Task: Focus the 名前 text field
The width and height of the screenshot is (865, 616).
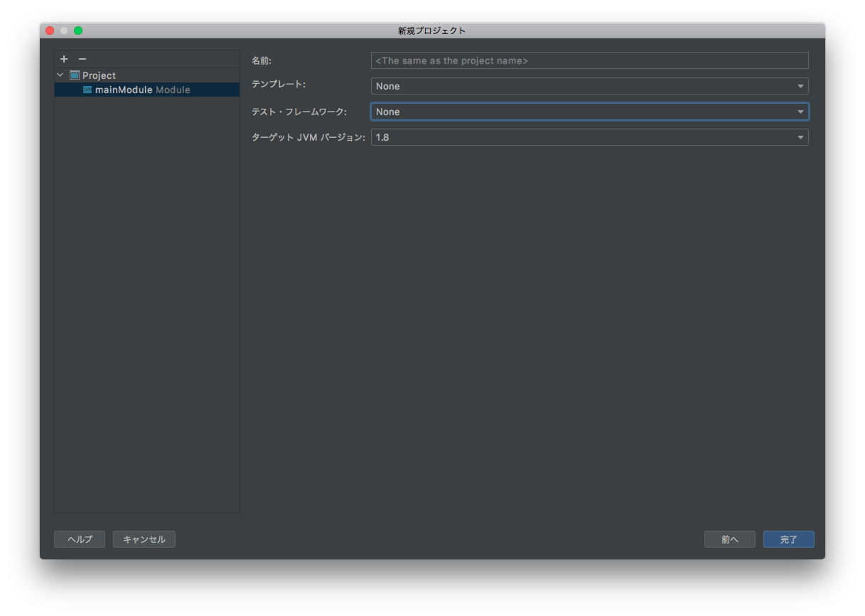Action: coord(589,60)
